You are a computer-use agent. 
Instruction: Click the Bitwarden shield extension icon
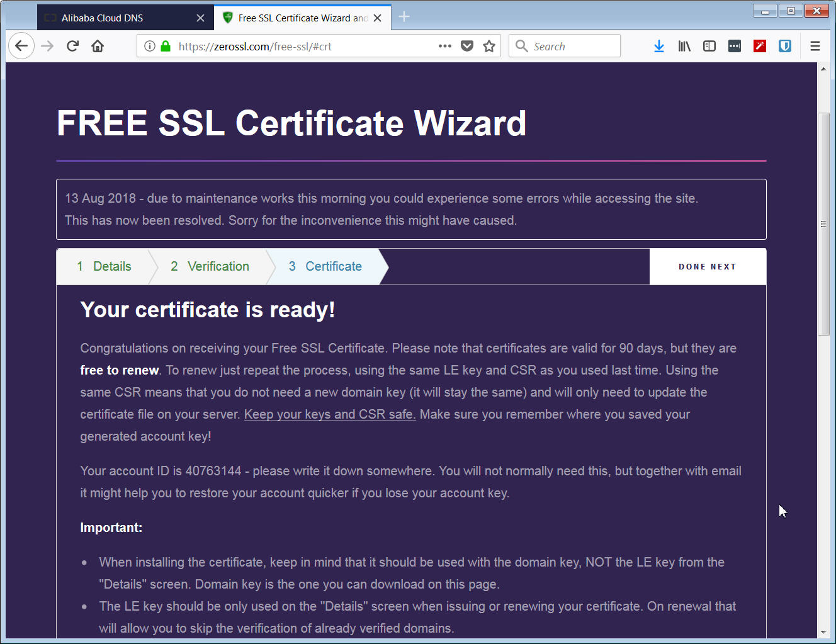(x=785, y=46)
